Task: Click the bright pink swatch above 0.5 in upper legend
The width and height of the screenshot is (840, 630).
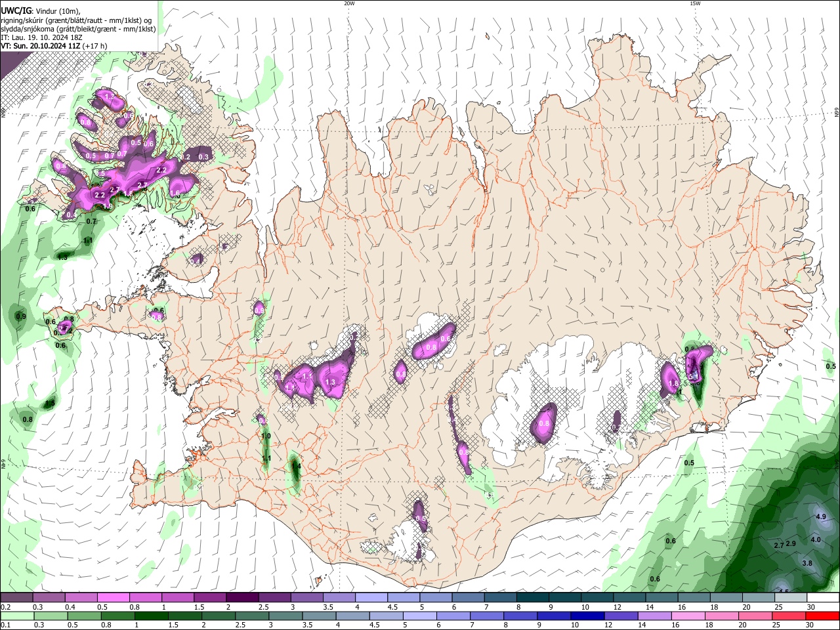Action: point(113,598)
